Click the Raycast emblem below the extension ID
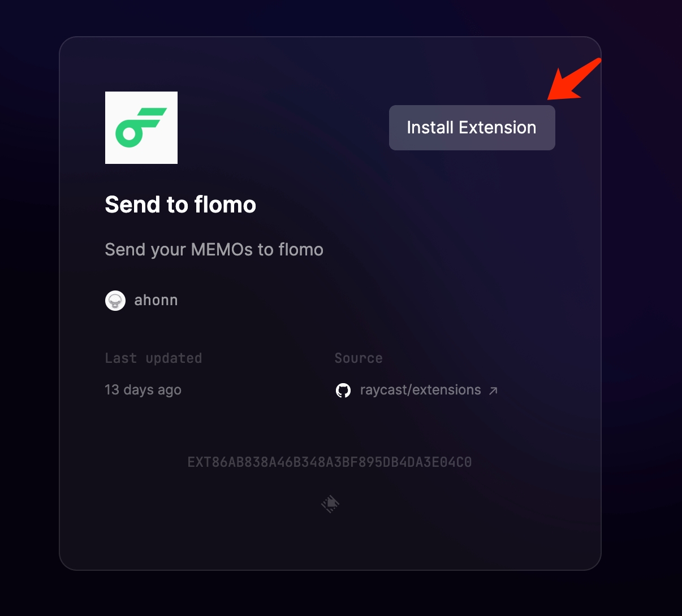This screenshot has width=682, height=616. point(330,504)
